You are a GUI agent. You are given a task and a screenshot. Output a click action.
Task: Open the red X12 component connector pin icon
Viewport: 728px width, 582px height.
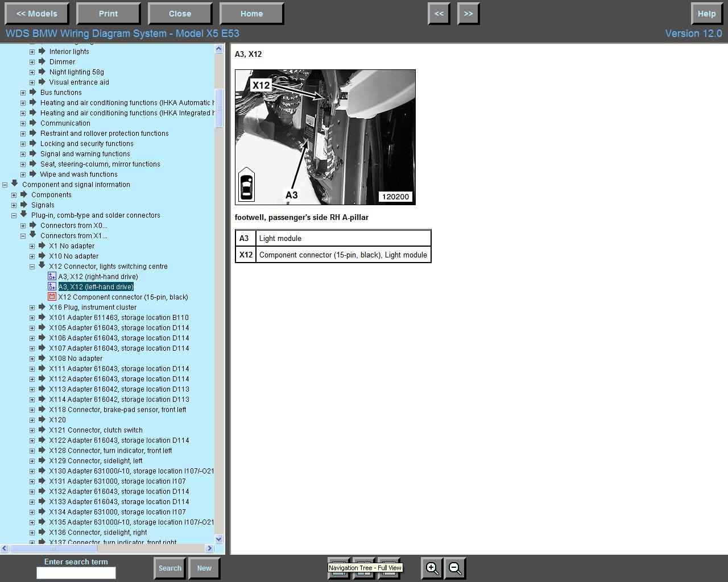click(x=52, y=297)
